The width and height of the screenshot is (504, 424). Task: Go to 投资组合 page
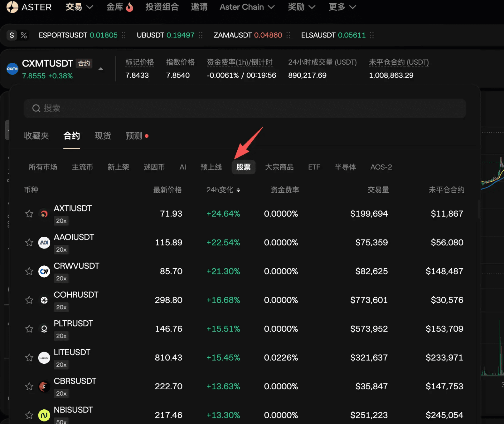(x=162, y=7)
